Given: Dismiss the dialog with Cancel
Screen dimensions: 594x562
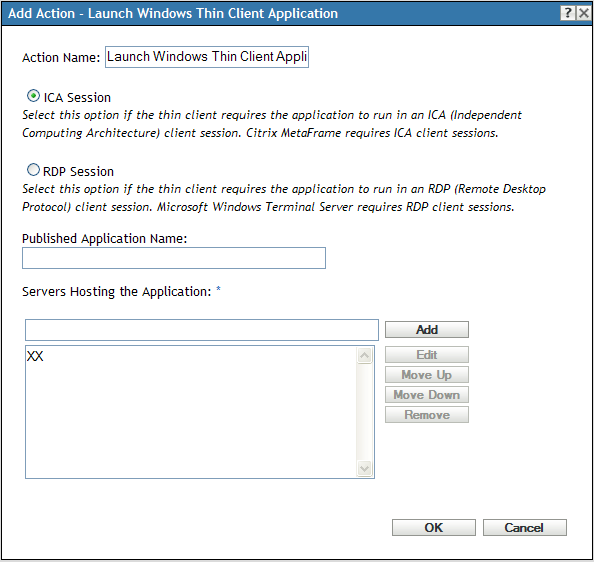Looking at the screenshot, I should click(x=525, y=528).
